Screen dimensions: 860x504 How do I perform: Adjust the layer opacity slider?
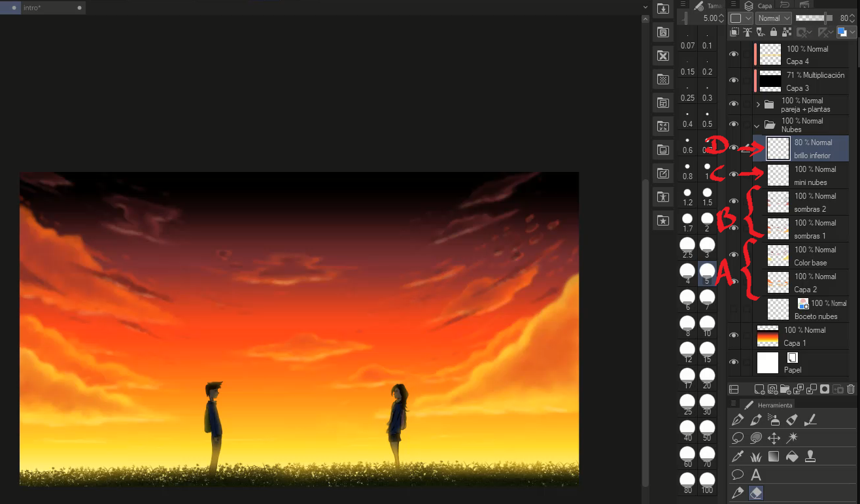tap(814, 18)
